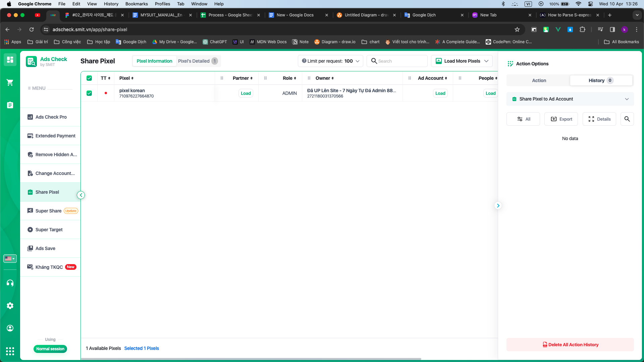The height and width of the screenshot is (362, 644).
Task: Open settings gear in left rail
Action: coord(10,306)
